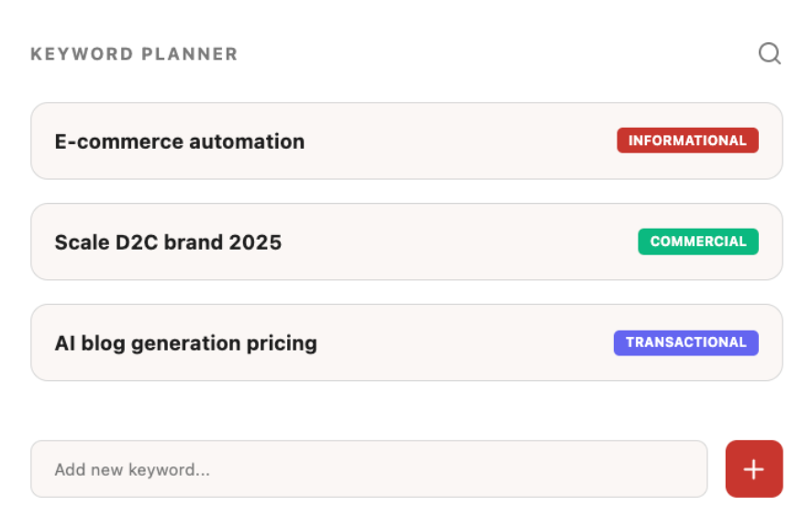The width and height of the screenshot is (812, 528).
Task: Click the white plus symbol inside add button
Action: [753, 469]
